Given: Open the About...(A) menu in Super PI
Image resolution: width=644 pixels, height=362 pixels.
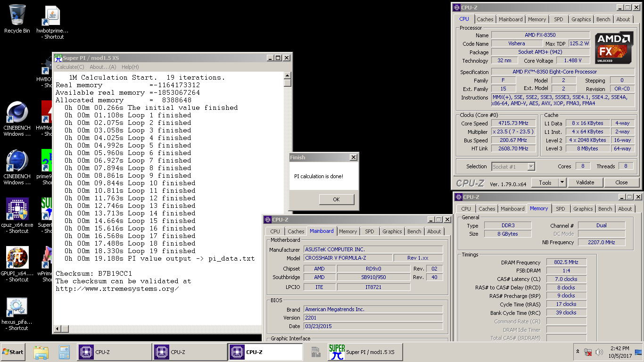Looking at the screenshot, I should [x=103, y=67].
